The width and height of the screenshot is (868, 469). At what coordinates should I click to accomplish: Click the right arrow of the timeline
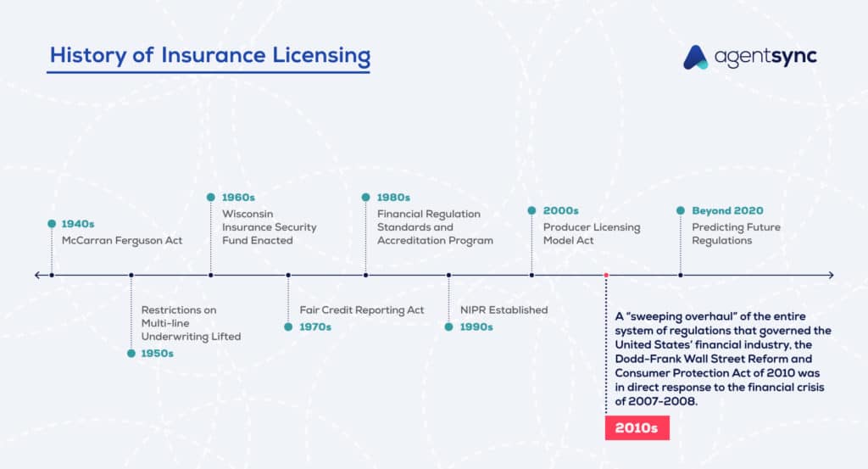[x=830, y=275]
